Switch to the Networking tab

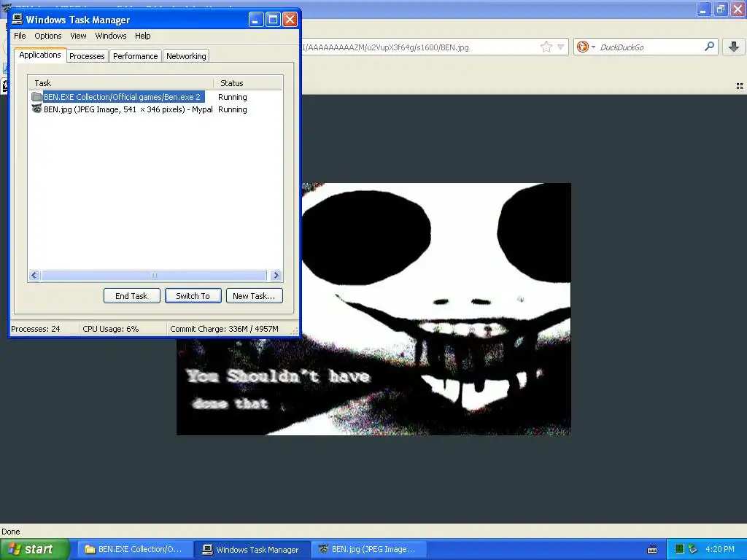[186, 56]
